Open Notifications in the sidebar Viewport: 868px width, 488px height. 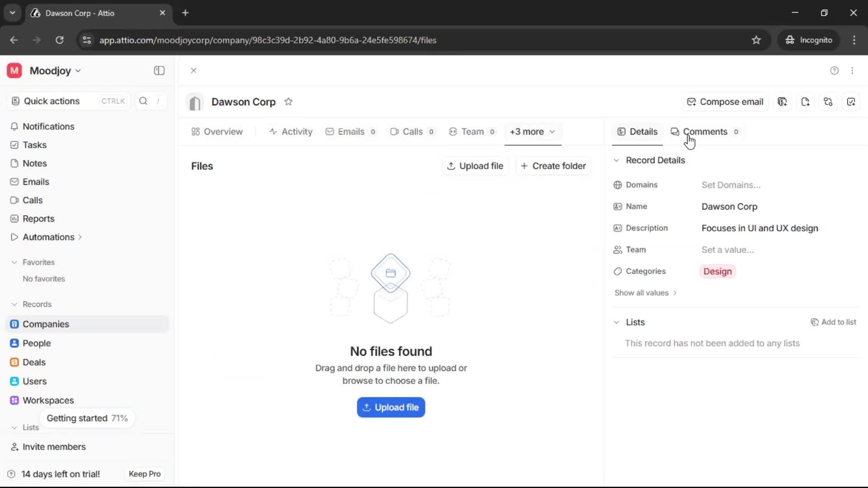point(49,127)
